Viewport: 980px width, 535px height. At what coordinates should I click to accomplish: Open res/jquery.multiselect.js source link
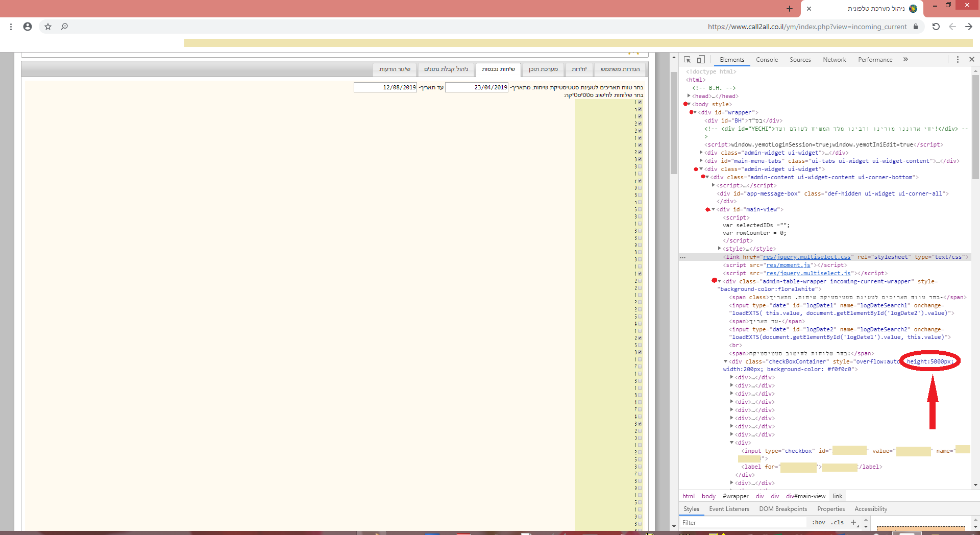[x=808, y=274]
